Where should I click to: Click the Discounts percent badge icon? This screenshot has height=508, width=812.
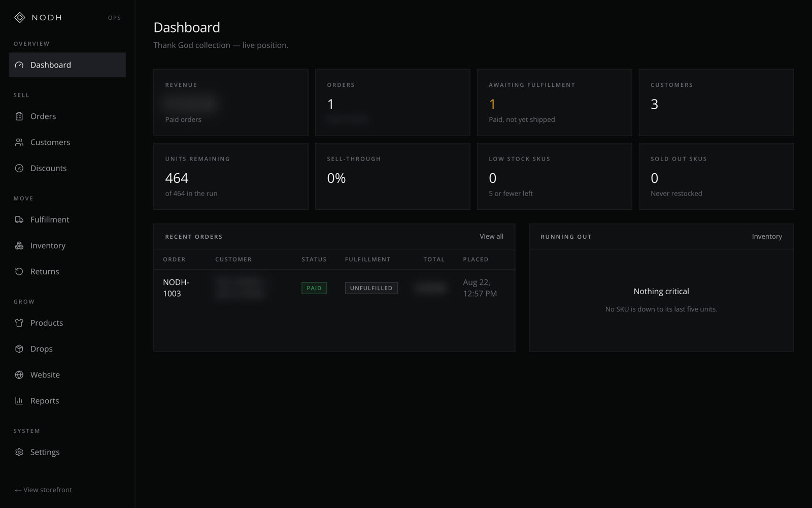(19, 168)
